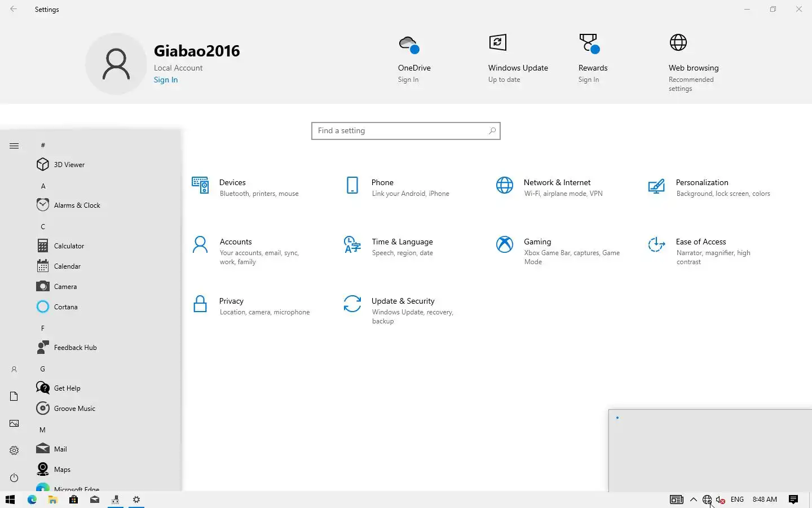Click the Giabao2016 profile avatar

click(116, 64)
